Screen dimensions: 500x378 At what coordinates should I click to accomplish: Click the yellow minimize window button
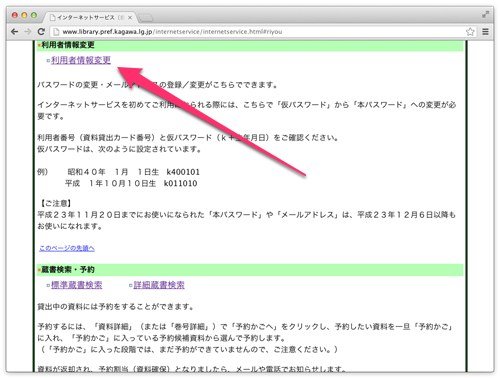24,15
